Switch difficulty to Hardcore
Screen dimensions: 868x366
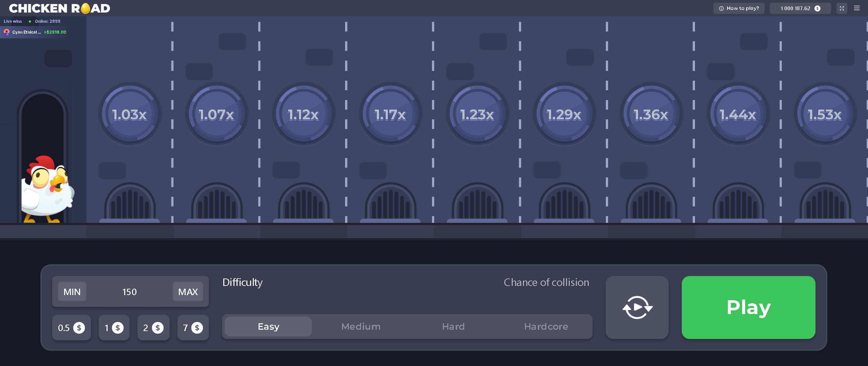tap(546, 326)
